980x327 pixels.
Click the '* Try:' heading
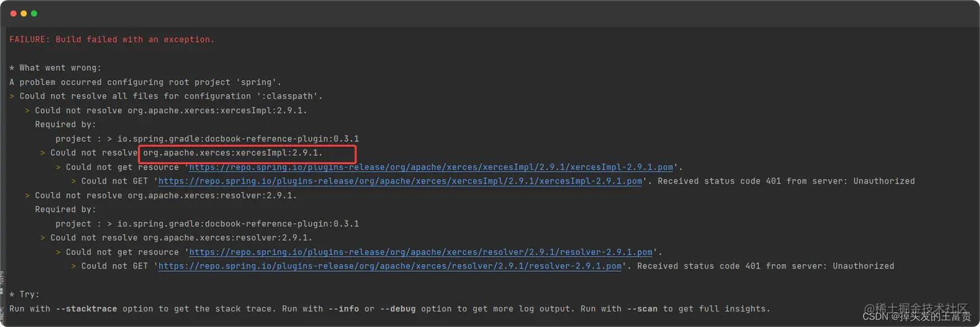(x=25, y=295)
